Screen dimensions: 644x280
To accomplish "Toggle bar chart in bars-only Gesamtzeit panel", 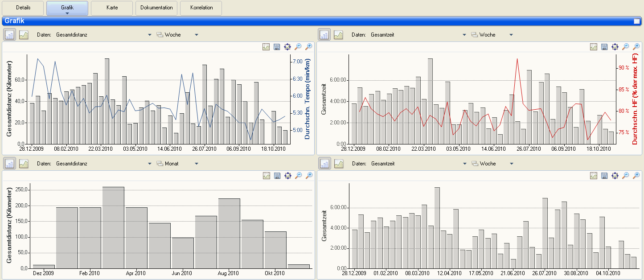I will pos(324,164).
